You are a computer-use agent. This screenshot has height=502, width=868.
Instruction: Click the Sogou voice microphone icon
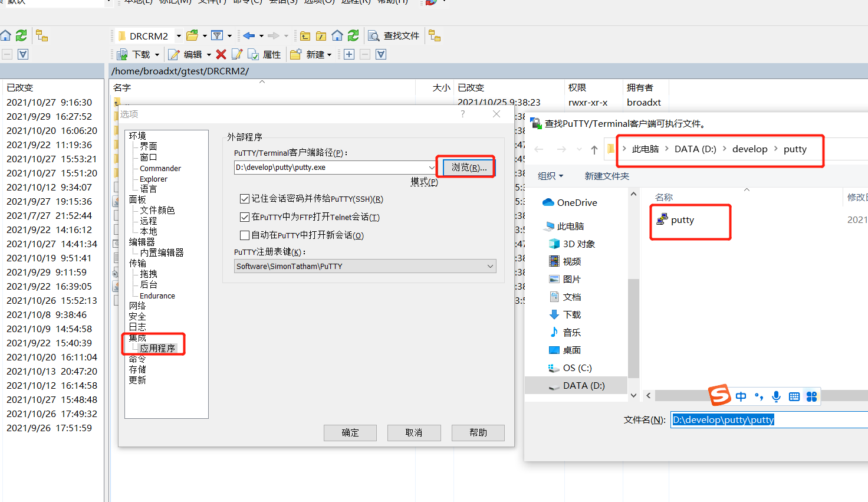click(776, 396)
